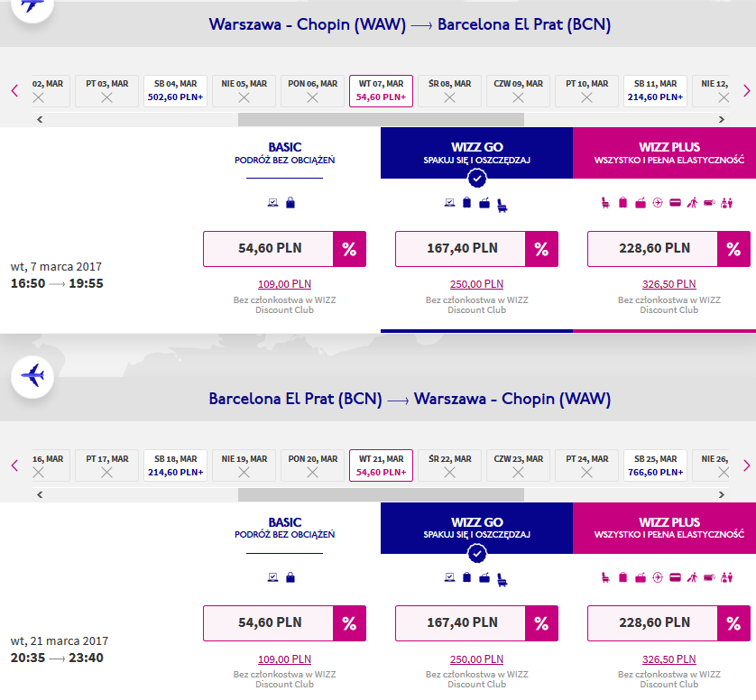Image resolution: width=756 pixels, height=700 pixels.
Task: Show later return dates with the right pink chevron
Action: (x=746, y=465)
